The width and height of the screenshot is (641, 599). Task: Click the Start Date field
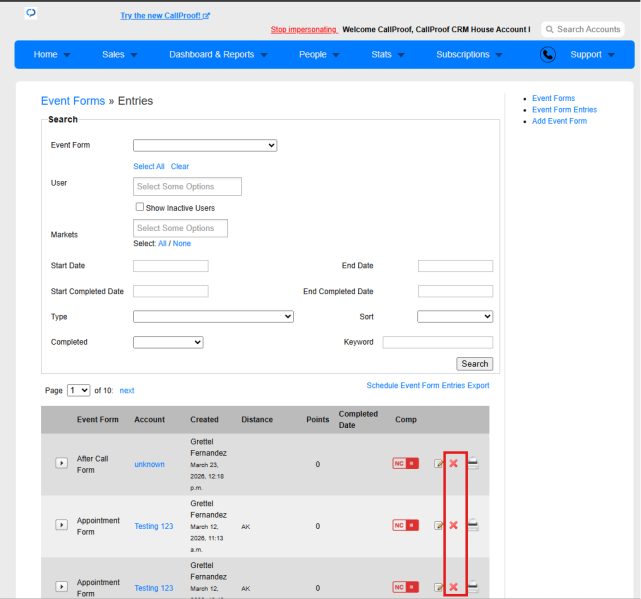(x=171, y=266)
